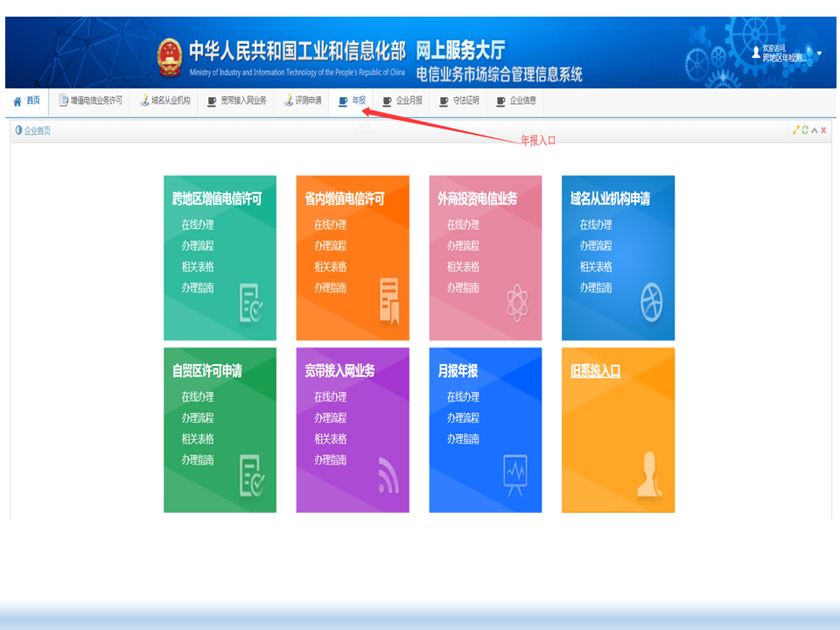
Task: Click the user avatar icon in header
Action: pyautogui.click(x=755, y=52)
